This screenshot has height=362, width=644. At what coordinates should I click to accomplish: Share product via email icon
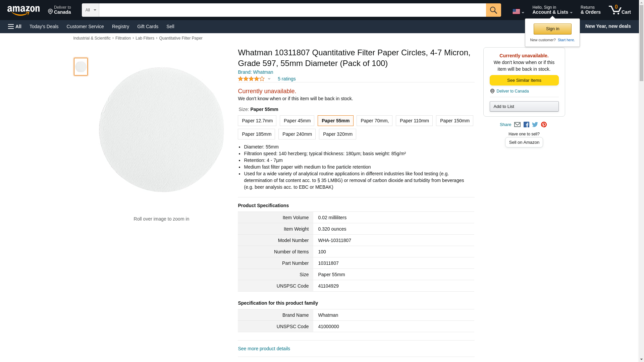tap(517, 125)
